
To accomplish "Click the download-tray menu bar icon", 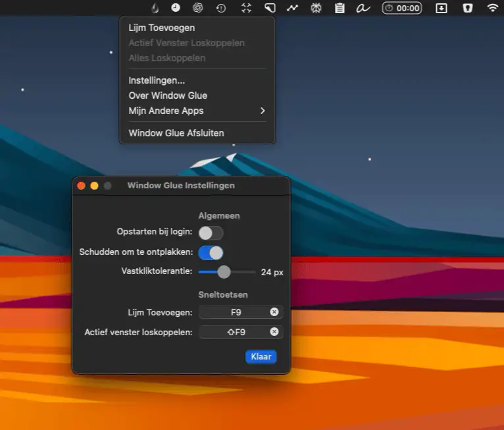I will pos(441,8).
